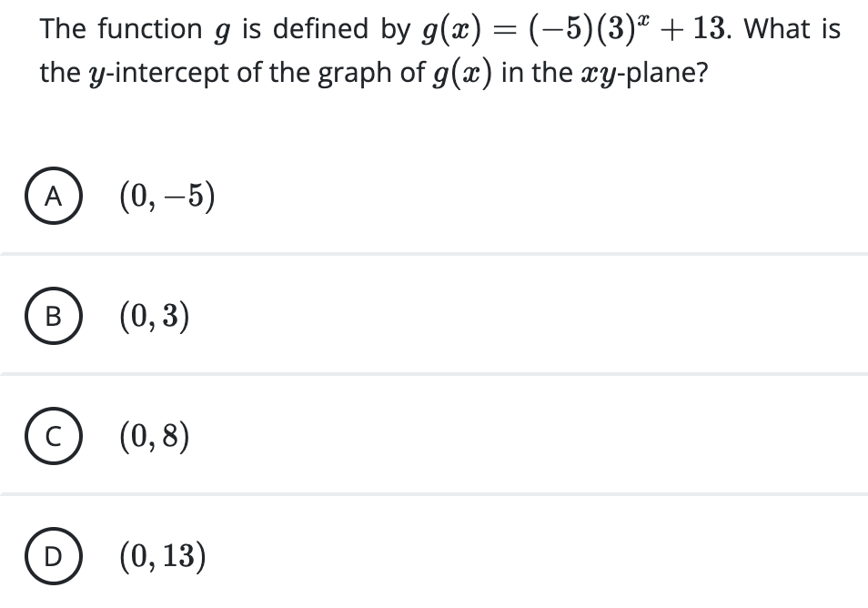Click the exponent x in the formula
The image size is (868, 608).
pyautogui.click(x=641, y=21)
